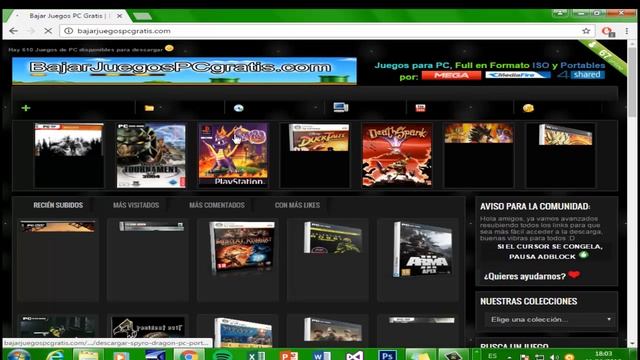Open Chrome three-dot menu
This screenshot has width=640, height=360.
(627, 31)
